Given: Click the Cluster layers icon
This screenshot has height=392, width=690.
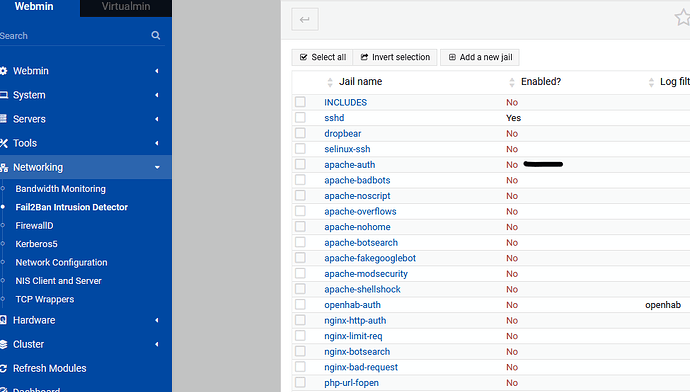Looking at the screenshot, I should click(x=4, y=344).
